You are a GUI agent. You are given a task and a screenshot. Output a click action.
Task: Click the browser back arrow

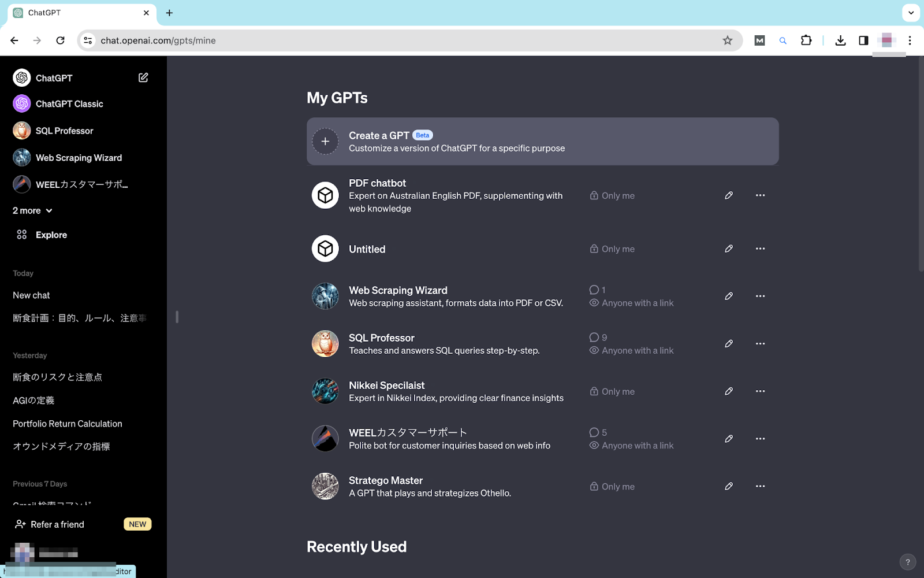[14, 40]
